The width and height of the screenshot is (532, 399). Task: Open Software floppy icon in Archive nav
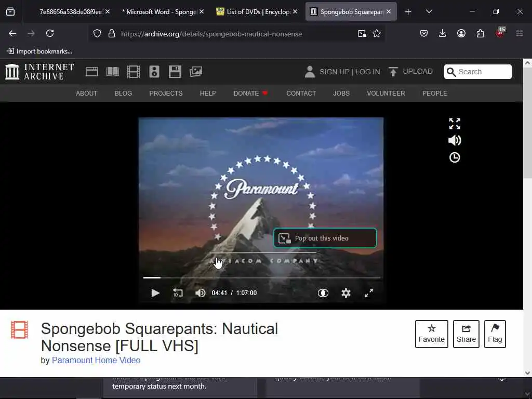pyautogui.click(x=175, y=72)
